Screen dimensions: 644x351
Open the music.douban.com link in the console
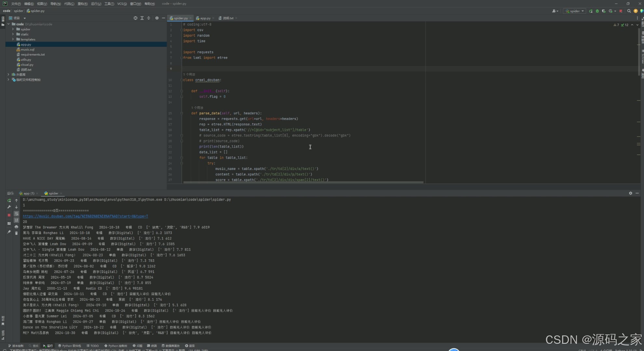85,216
